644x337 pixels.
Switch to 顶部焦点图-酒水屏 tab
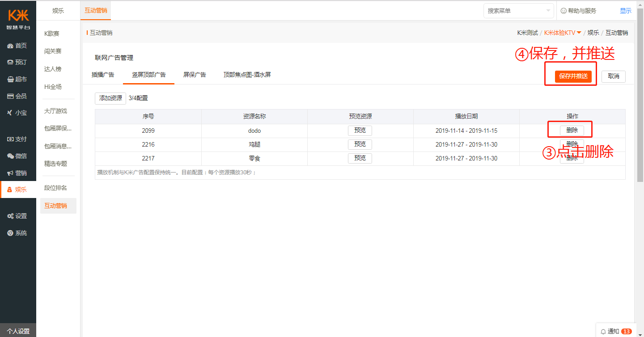click(x=247, y=75)
